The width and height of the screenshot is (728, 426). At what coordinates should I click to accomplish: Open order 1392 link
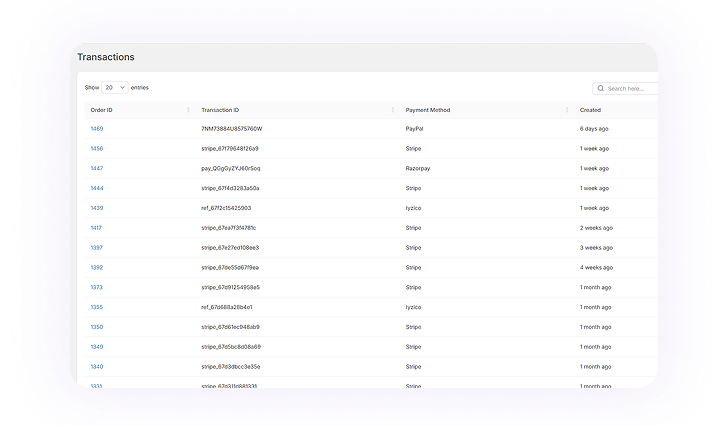[x=97, y=268]
